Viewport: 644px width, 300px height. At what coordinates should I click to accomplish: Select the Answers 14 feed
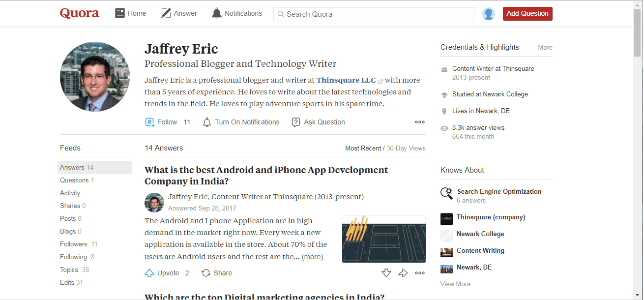tap(95, 168)
